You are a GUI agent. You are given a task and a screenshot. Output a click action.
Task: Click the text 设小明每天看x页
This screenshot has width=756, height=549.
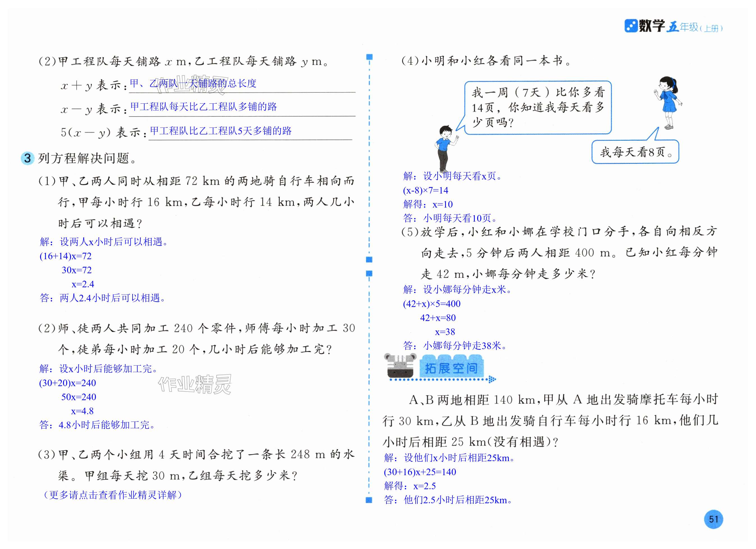462,176
